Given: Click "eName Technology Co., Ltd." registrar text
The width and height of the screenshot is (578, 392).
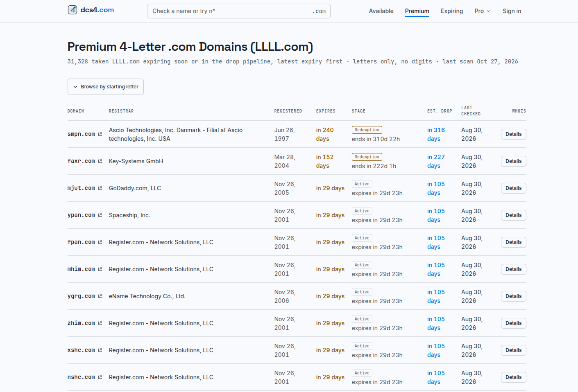Looking at the screenshot, I should [147, 296].
